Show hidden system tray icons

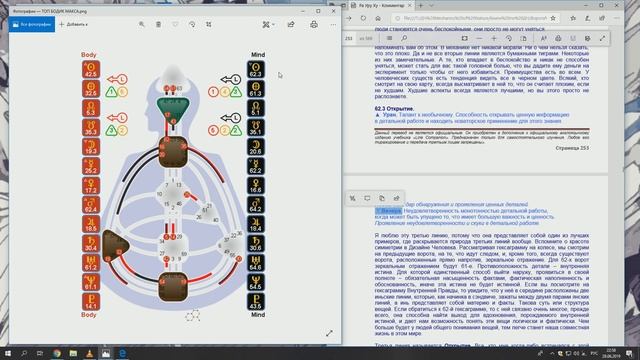(552, 353)
